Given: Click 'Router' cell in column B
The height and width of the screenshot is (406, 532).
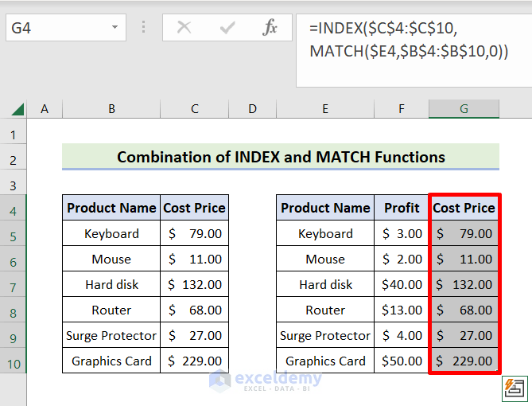Looking at the screenshot, I should click(x=111, y=310).
